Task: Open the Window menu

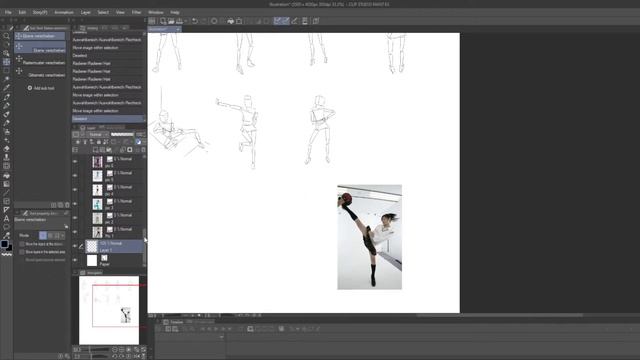Action: click(156, 12)
